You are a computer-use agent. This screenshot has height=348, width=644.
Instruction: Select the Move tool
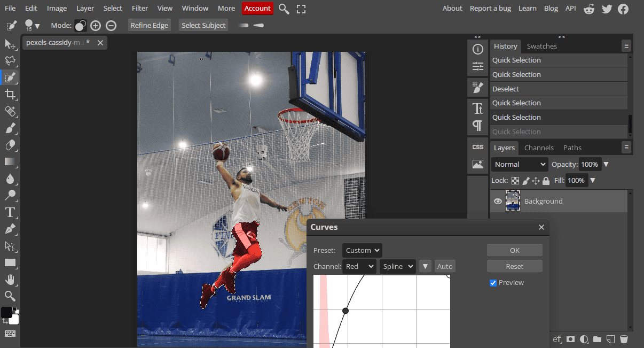10,44
